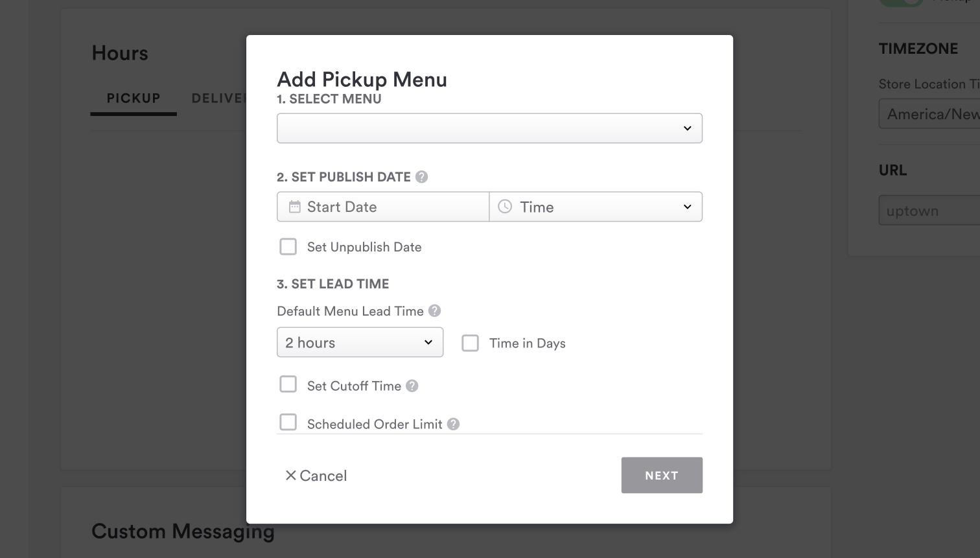The width and height of the screenshot is (980, 558).
Task: Click help icon beside Scheduled Order Limit
Action: pyautogui.click(x=454, y=424)
